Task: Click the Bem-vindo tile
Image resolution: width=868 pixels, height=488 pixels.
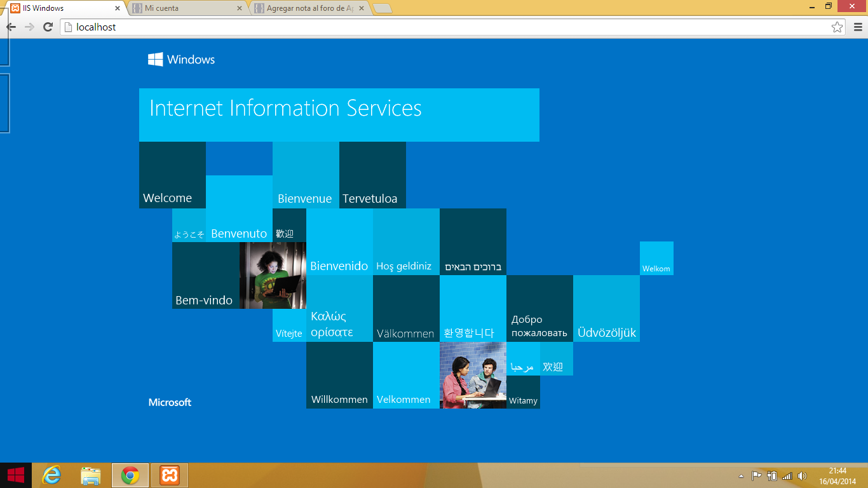Action: [x=206, y=275]
